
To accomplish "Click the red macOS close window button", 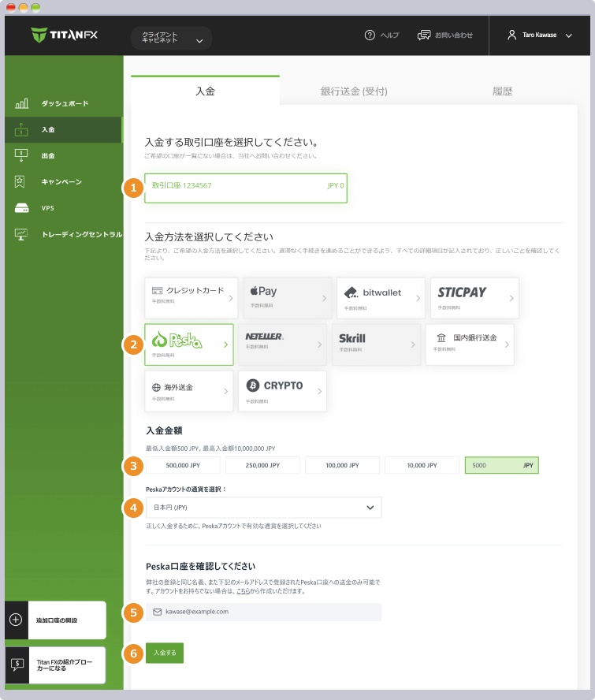I will pyautogui.click(x=11, y=8).
